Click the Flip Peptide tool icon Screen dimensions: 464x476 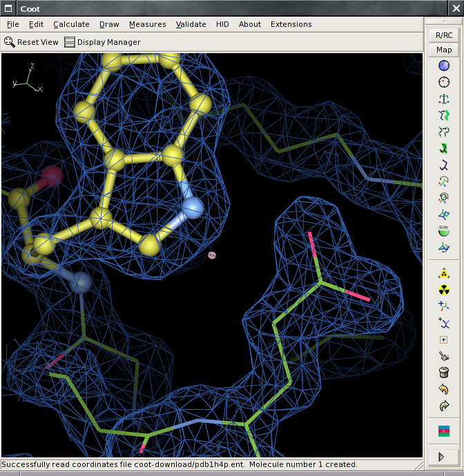[x=444, y=215]
